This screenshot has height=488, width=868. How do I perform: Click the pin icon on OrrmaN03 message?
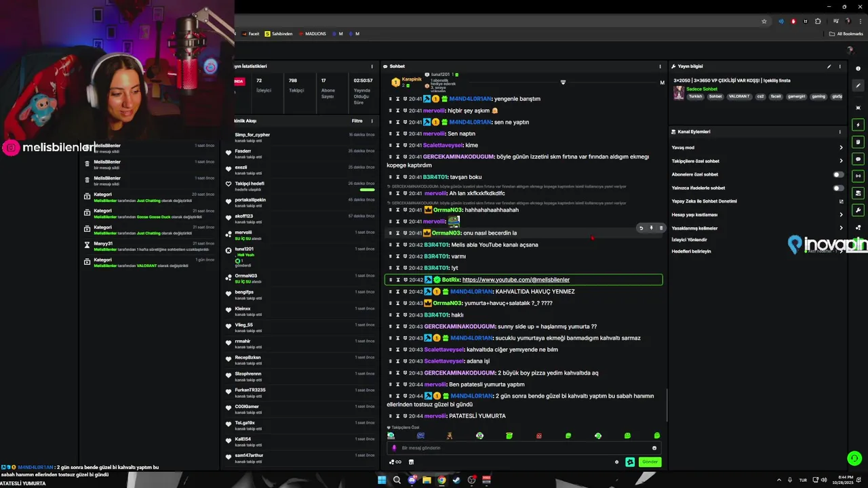651,228
